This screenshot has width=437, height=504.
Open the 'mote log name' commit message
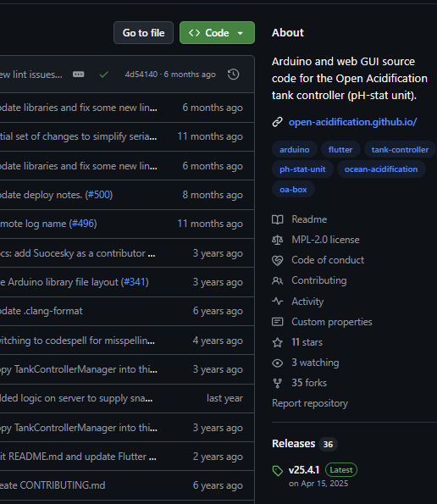click(x=33, y=224)
